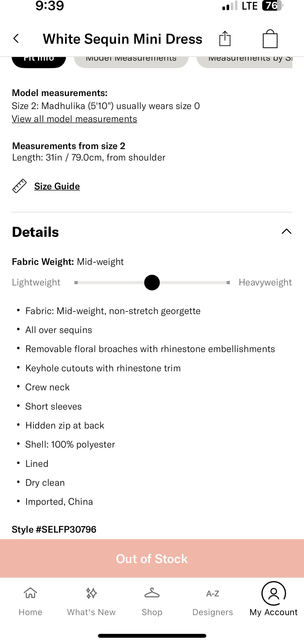
Task: Open View all model measurements link
Action: (x=74, y=119)
